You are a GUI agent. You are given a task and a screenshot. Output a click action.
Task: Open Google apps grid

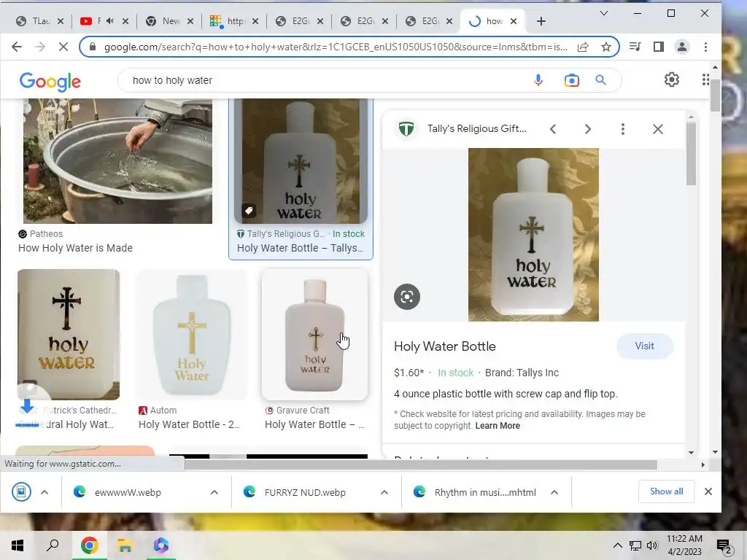tap(705, 79)
